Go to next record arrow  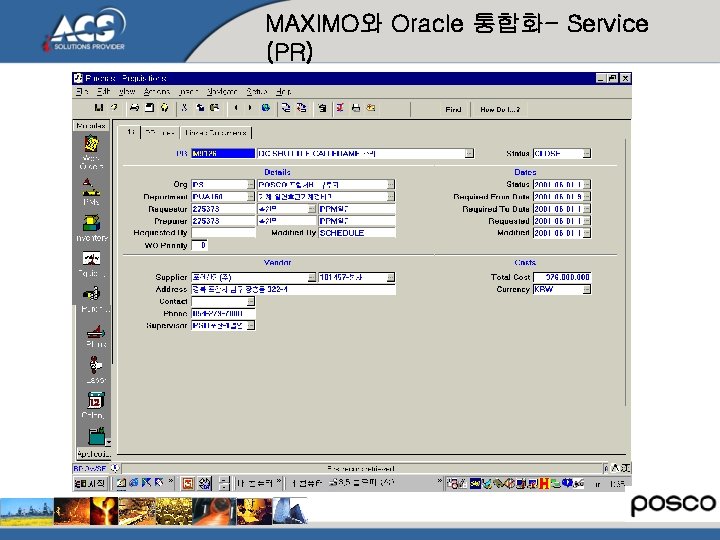250,108
